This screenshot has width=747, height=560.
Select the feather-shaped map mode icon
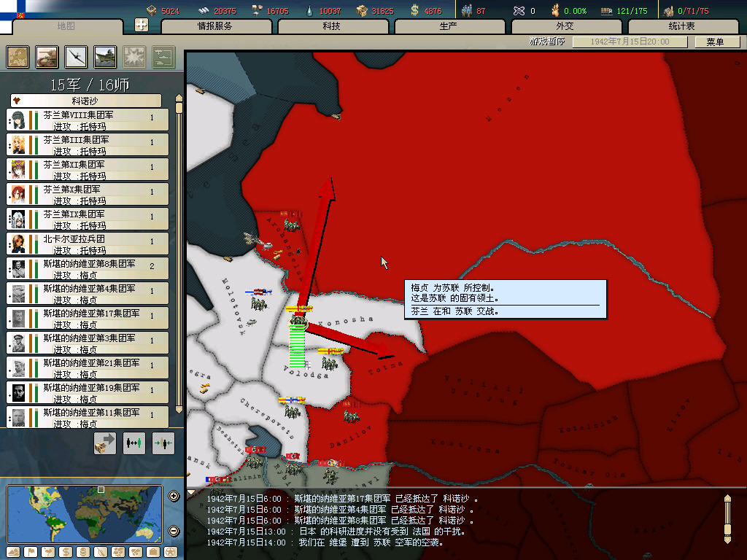pos(101,553)
